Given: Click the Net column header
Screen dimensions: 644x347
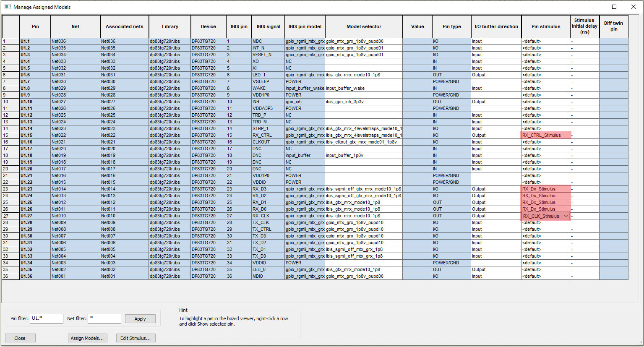Looking at the screenshot, I should (76, 26).
